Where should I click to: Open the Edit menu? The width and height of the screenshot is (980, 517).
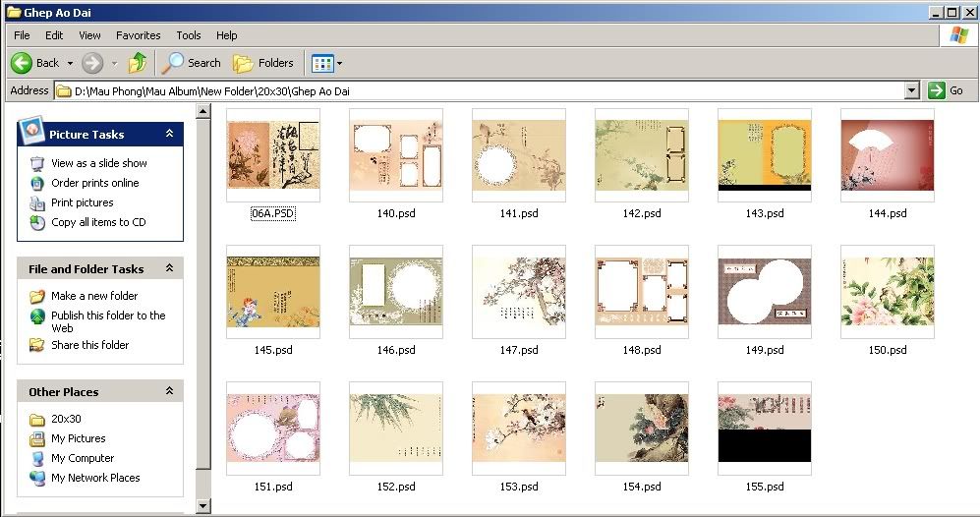click(54, 35)
